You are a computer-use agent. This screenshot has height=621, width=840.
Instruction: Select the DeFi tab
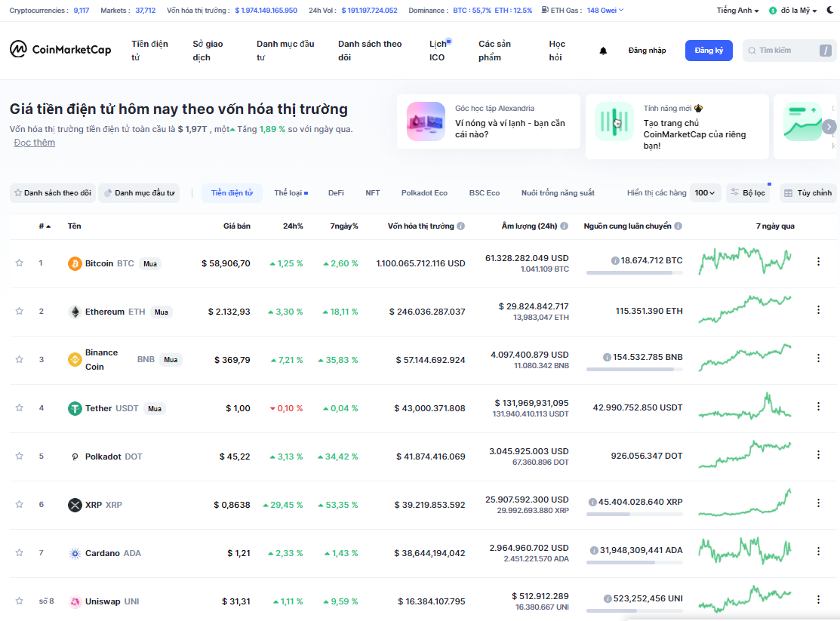click(x=336, y=193)
